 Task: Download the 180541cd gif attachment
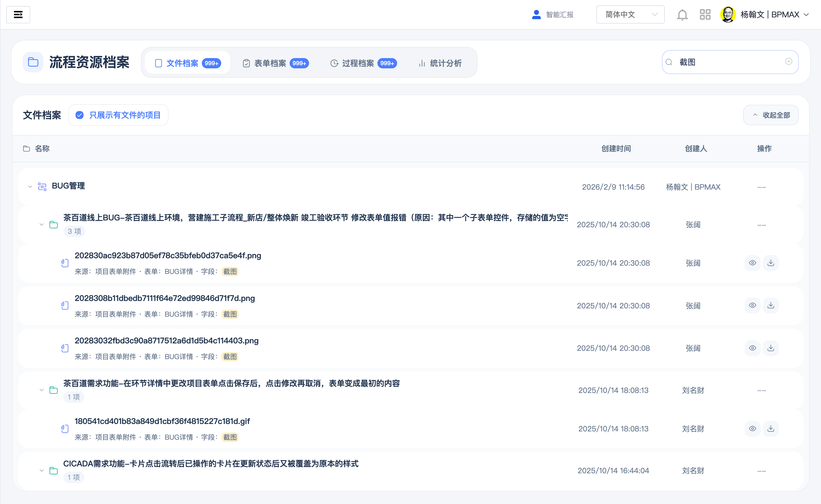point(771,429)
